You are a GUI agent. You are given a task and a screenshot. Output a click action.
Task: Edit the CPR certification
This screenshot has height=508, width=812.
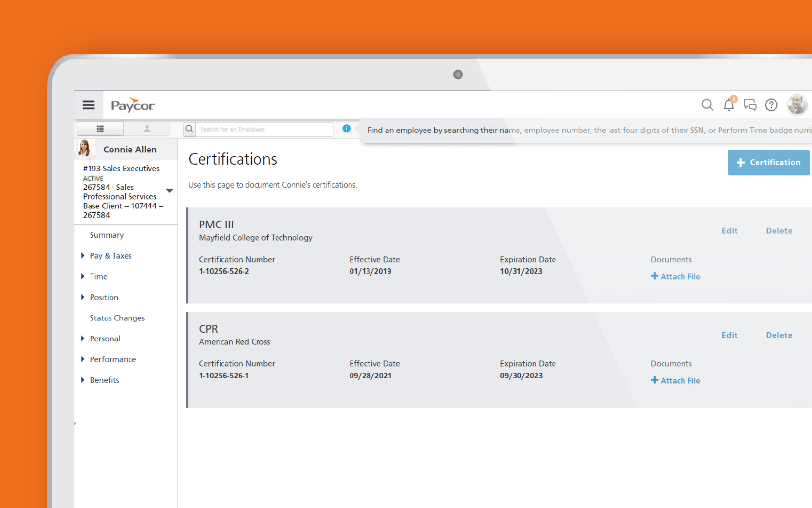tap(729, 335)
